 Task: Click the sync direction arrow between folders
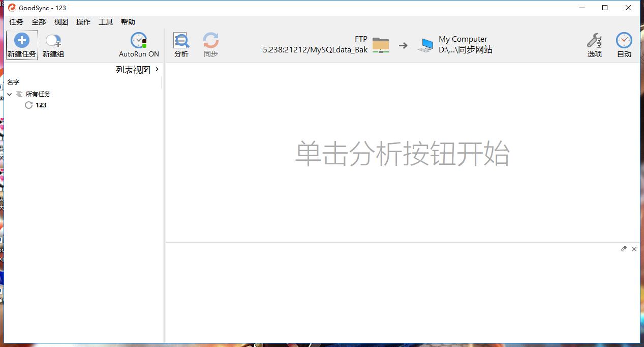click(x=403, y=45)
